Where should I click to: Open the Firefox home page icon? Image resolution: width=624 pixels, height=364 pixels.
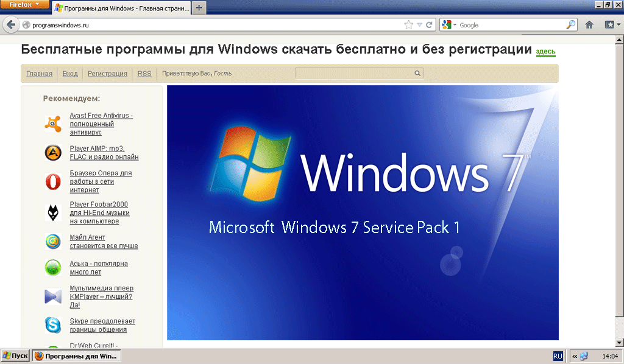click(589, 25)
